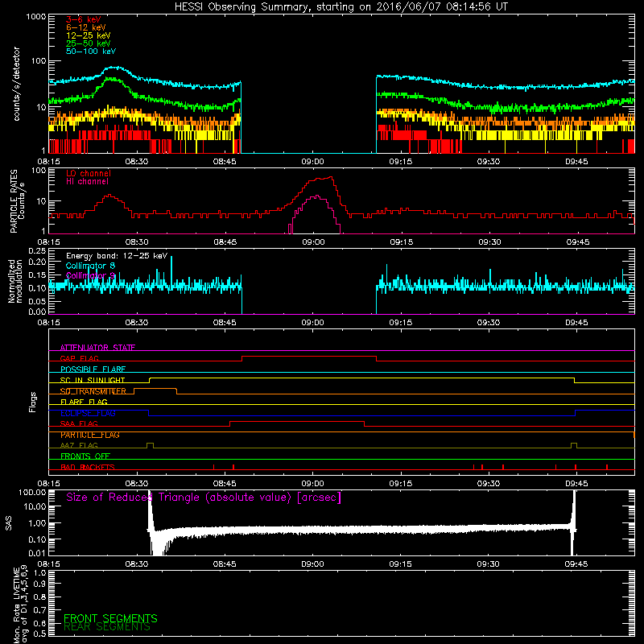Click the 50-100 keV peak near 08:26
Screen dimensions: 644x644
coord(114,68)
